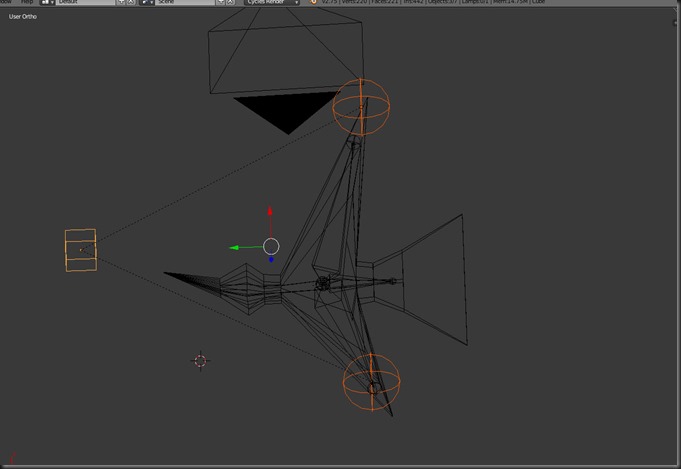
Task: Click the white circle at the manipulator center
Action: 271,246
